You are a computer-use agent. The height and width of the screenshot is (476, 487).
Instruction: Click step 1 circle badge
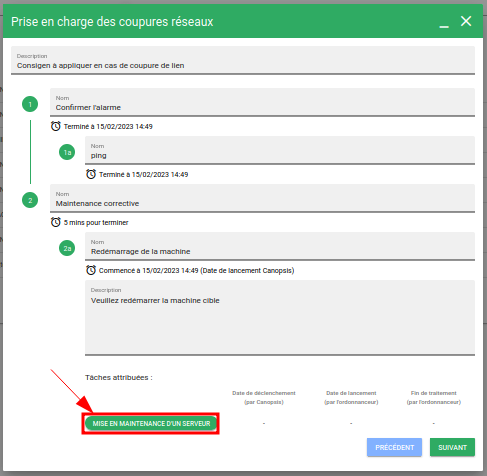coord(30,104)
